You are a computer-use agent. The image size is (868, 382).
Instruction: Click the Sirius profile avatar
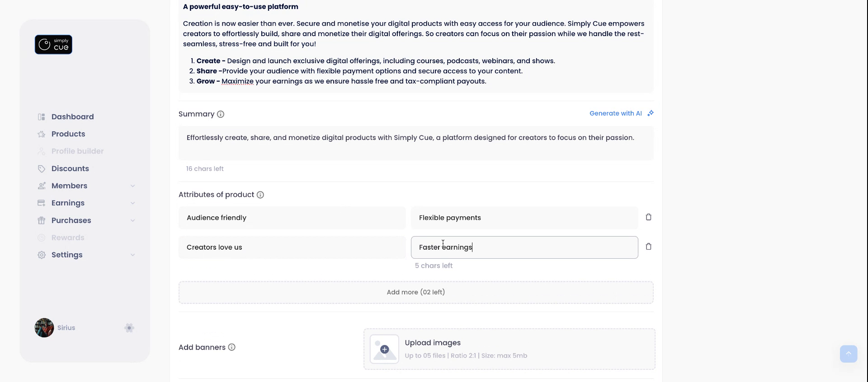[x=44, y=328]
